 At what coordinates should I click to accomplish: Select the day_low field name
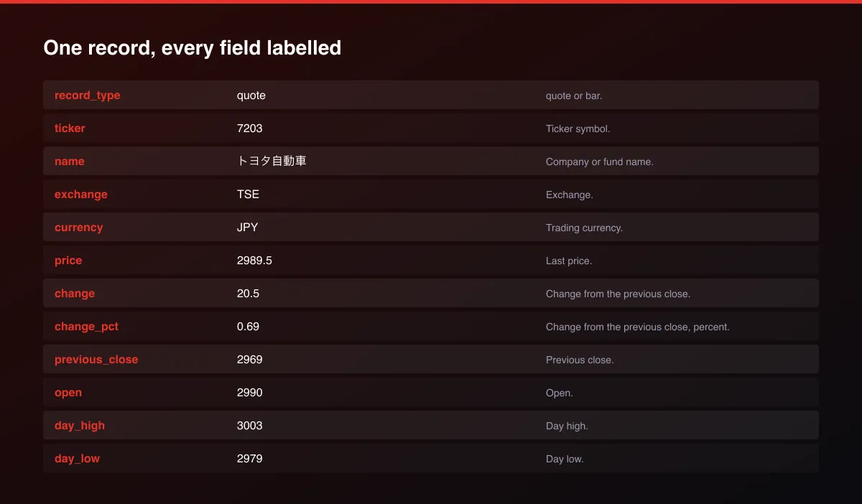tap(77, 459)
